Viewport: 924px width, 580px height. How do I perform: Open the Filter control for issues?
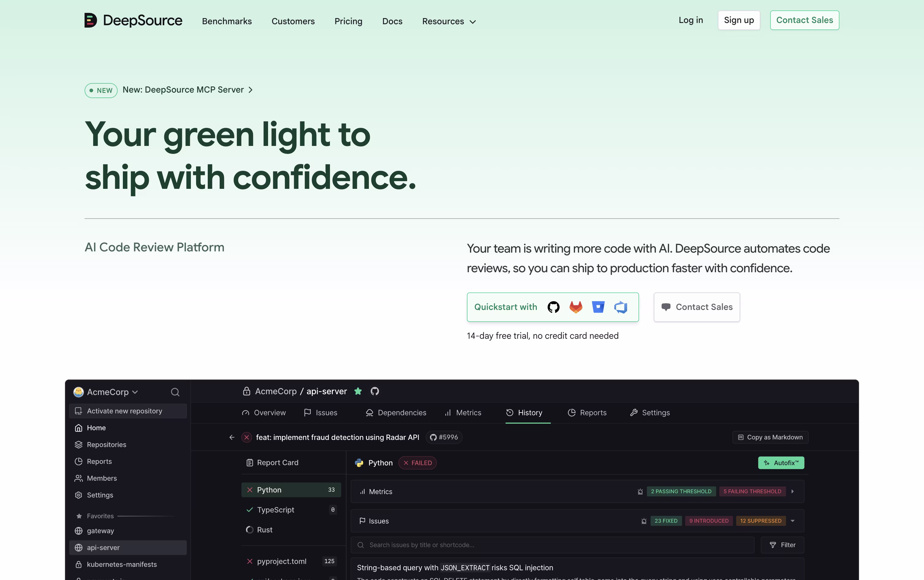[x=782, y=545]
